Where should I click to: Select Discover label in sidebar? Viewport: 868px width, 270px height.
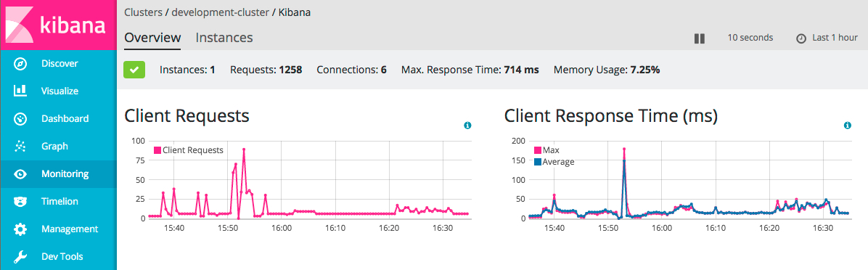[x=60, y=64]
